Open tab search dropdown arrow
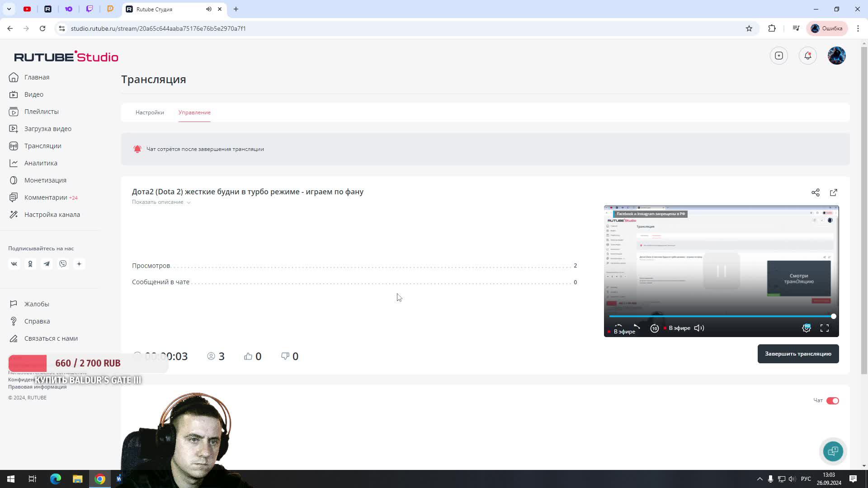The image size is (868, 488). [x=9, y=9]
